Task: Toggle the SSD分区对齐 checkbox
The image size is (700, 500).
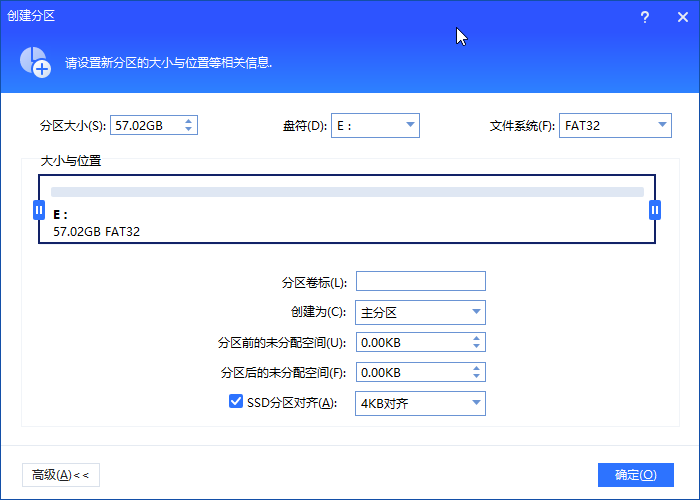Action: pyautogui.click(x=236, y=402)
